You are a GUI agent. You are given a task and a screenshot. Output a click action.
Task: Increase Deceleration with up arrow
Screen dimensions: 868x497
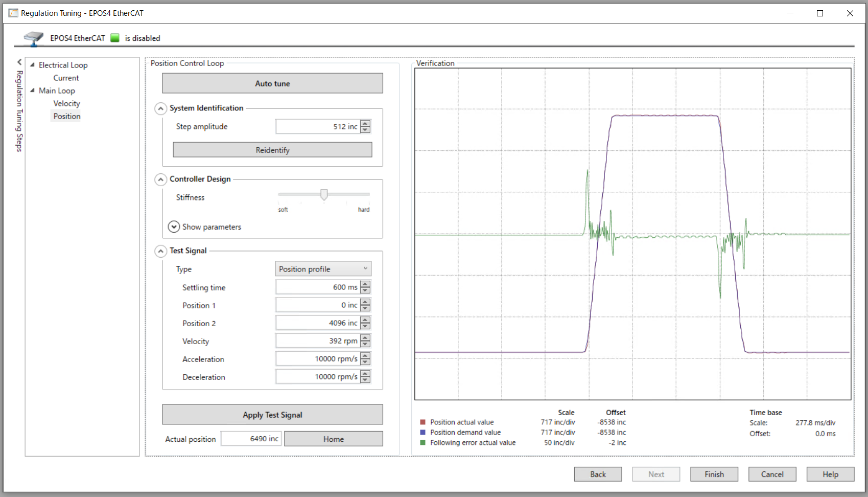(x=365, y=374)
